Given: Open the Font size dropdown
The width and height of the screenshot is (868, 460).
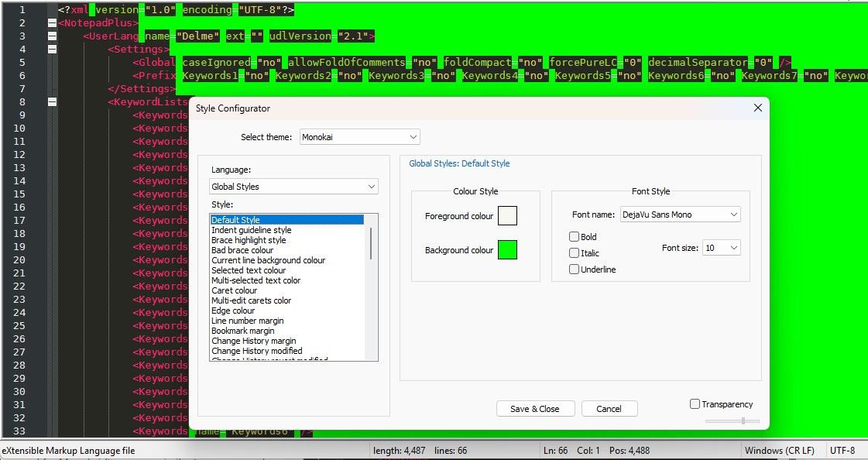Looking at the screenshot, I should [x=722, y=248].
